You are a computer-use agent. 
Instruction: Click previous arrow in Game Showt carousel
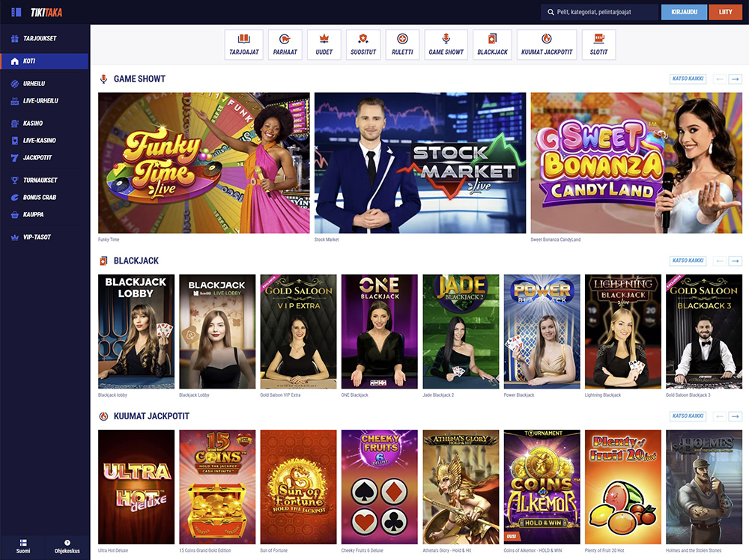coord(719,79)
